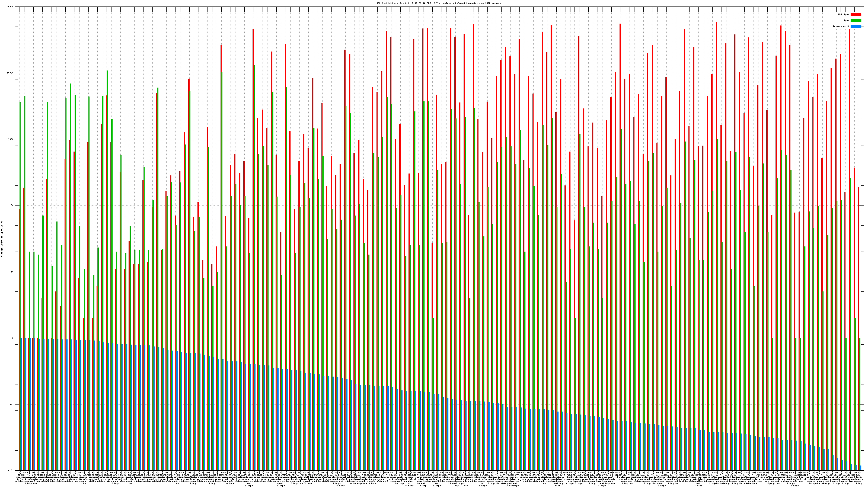Select the 'Spam' legend text label
The height and width of the screenshot is (488, 868).
pyautogui.click(x=846, y=21)
